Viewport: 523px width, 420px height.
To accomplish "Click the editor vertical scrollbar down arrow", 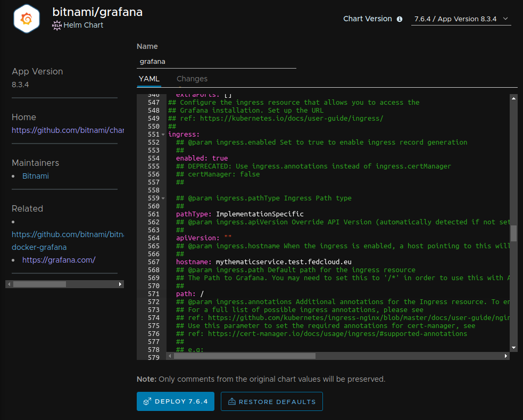I will pyautogui.click(x=513, y=348).
